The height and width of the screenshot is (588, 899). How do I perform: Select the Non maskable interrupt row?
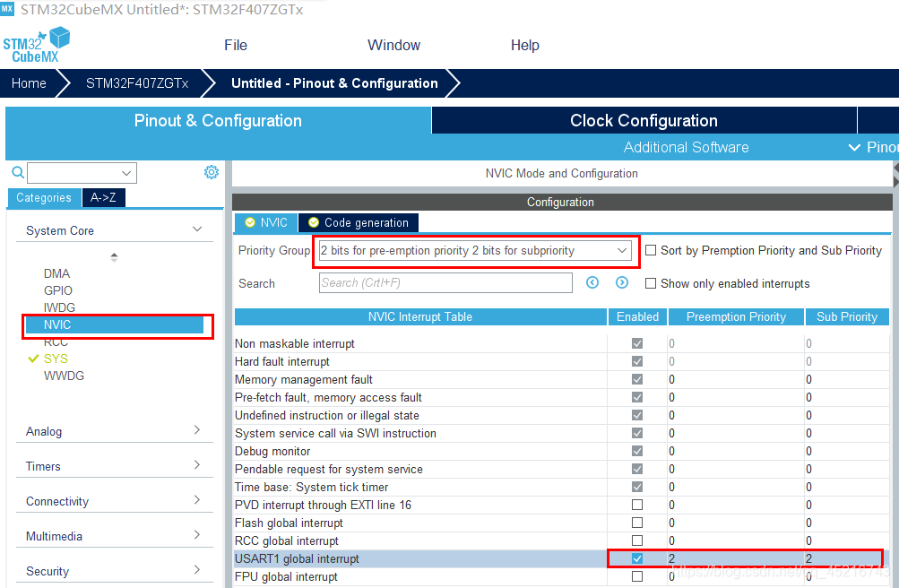pos(561,343)
